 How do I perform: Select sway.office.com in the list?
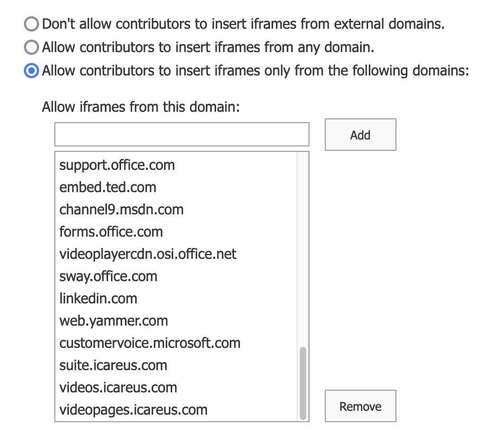(x=108, y=276)
